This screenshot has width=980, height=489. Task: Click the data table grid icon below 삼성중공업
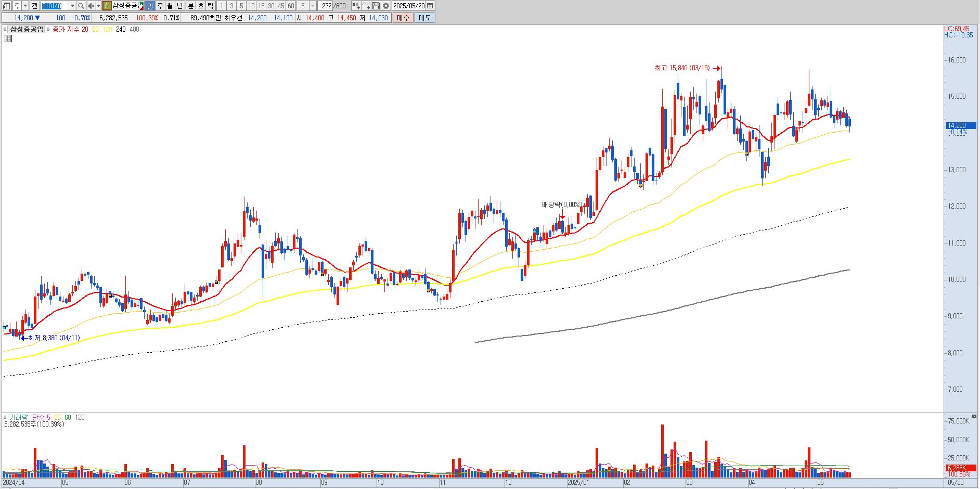point(8,38)
